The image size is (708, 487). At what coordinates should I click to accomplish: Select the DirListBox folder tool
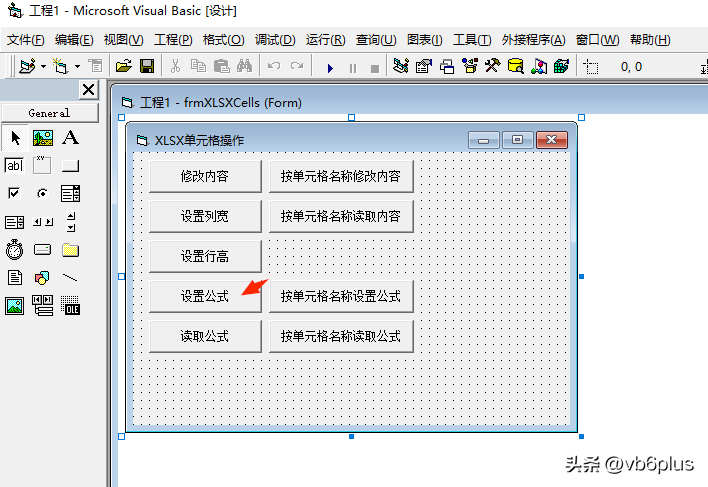(70, 250)
